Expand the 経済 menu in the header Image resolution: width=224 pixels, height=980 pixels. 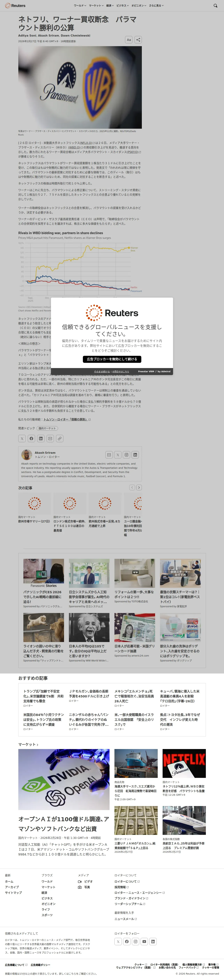(x=110, y=6)
